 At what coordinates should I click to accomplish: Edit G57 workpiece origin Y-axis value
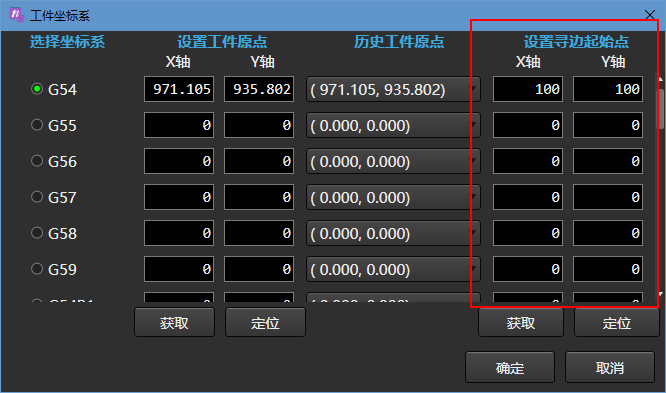tap(259, 197)
